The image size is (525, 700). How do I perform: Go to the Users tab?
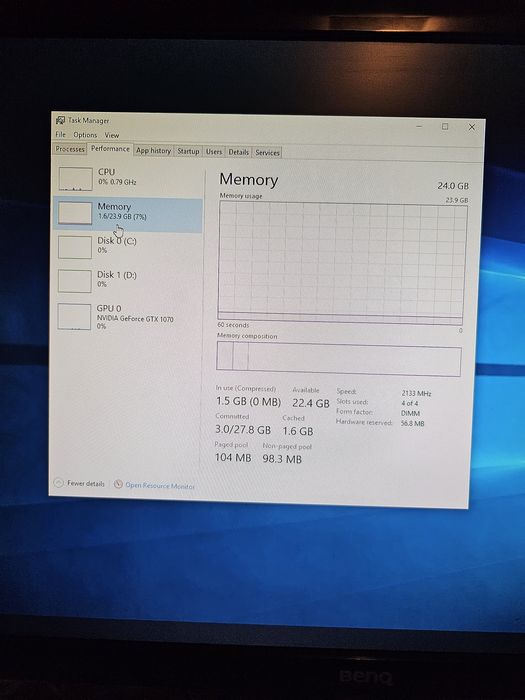coord(213,152)
